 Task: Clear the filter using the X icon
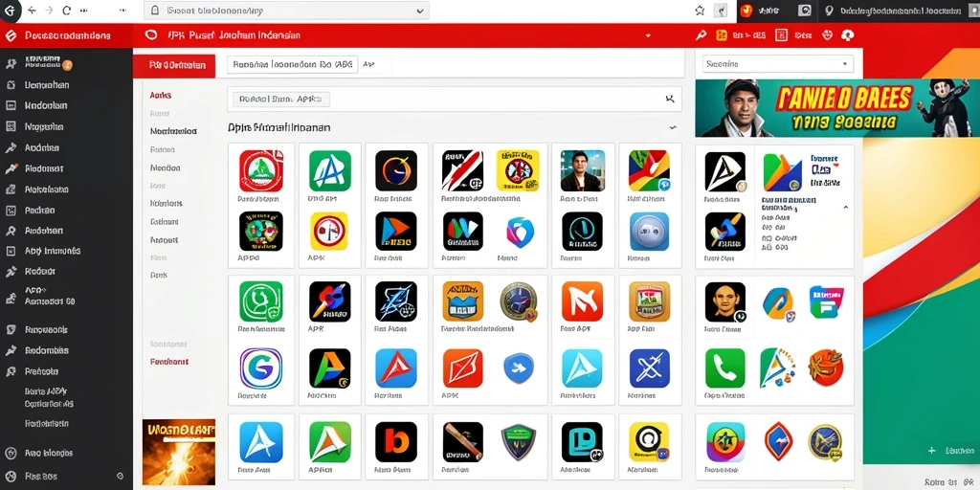pos(670,99)
